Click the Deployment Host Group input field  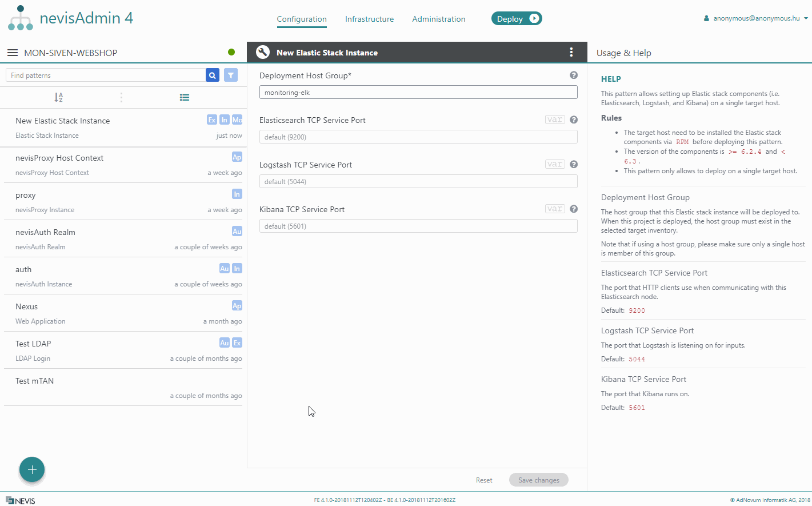pos(418,92)
